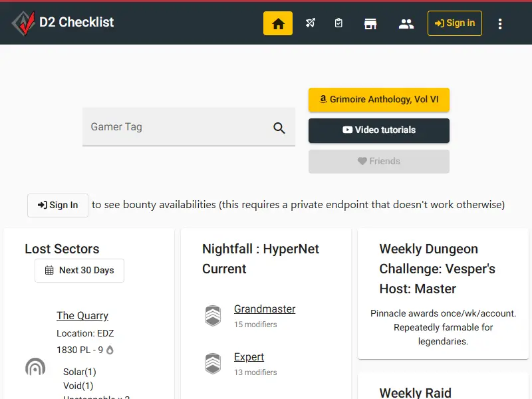
Task: Click the D2 Checklist logo icon
Action: [23, 23]
